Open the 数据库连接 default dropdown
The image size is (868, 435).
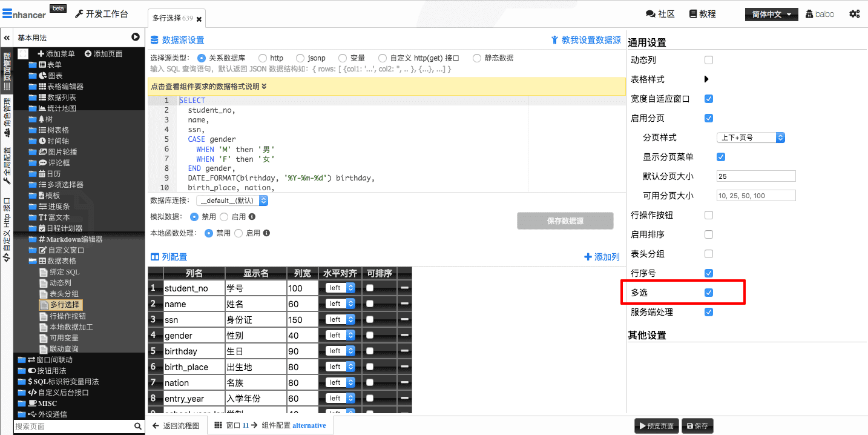(232, 201)
